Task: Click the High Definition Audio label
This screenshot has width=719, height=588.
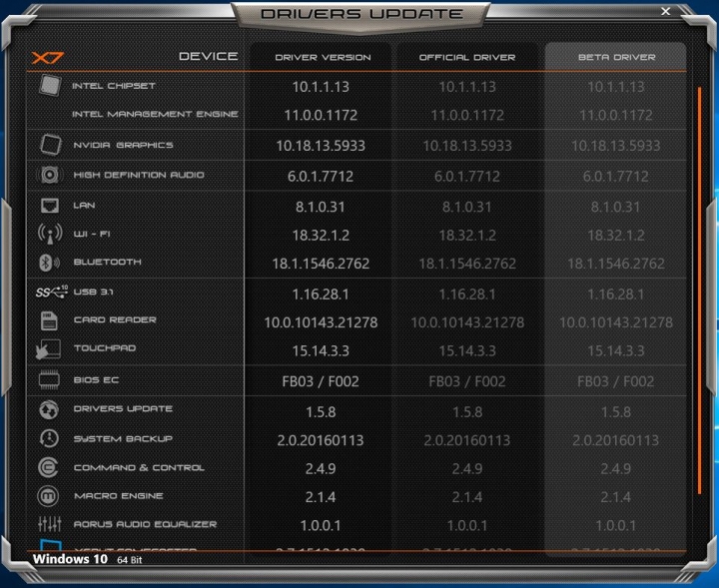Action: coord(139,175)
